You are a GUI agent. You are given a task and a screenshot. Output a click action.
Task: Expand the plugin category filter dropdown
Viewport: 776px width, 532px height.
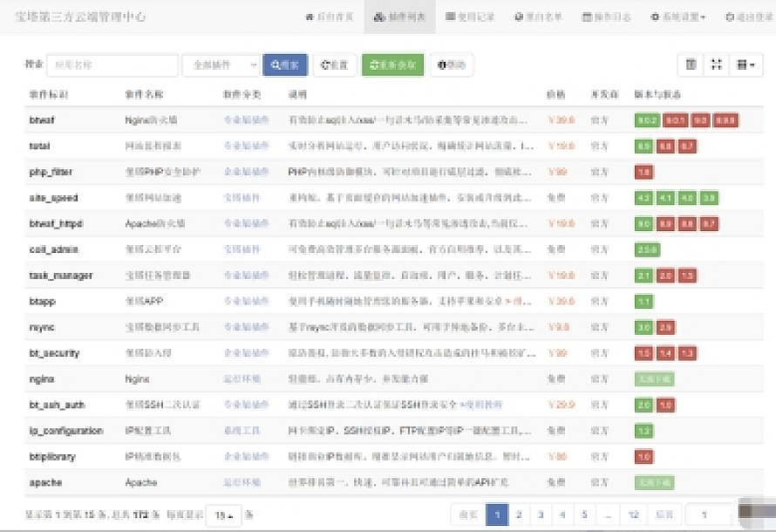(221, 65)
